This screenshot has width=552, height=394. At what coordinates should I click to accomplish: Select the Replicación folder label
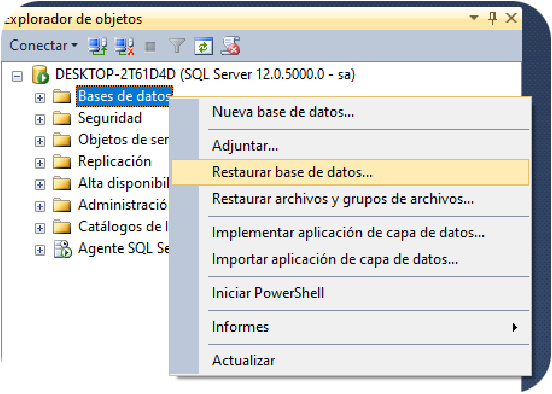[x=115, y=162]
